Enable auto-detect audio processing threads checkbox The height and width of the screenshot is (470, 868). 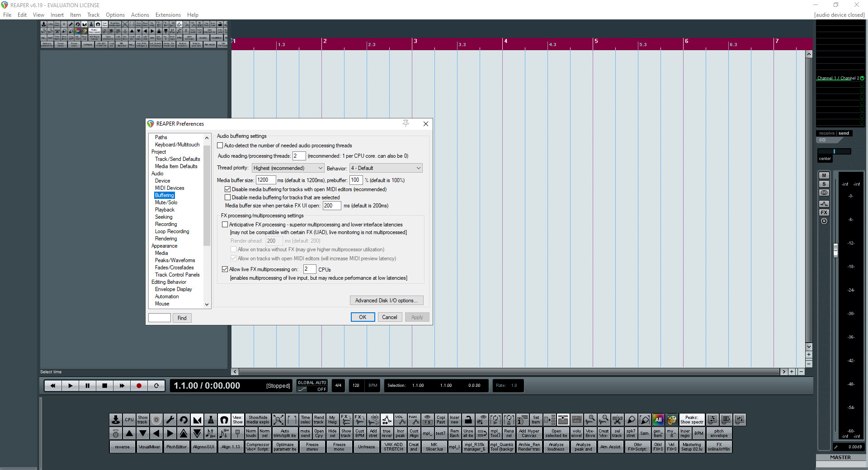point(220,146)
